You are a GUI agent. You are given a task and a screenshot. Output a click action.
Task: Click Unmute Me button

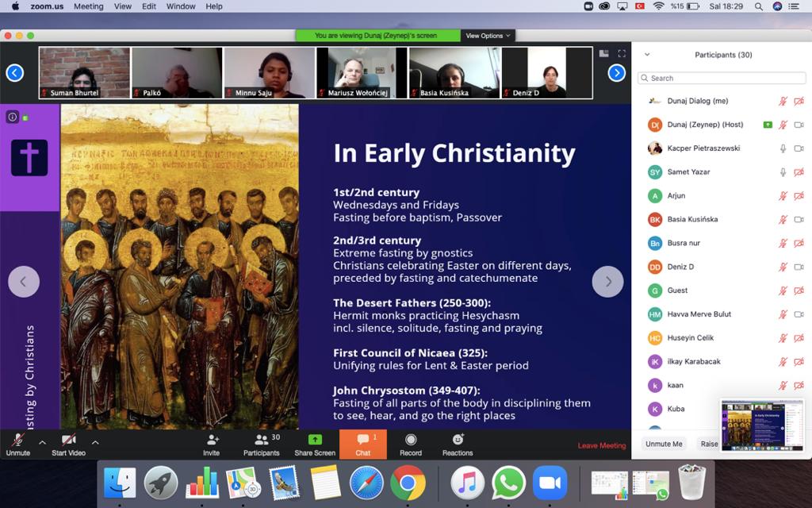point(664,444)
